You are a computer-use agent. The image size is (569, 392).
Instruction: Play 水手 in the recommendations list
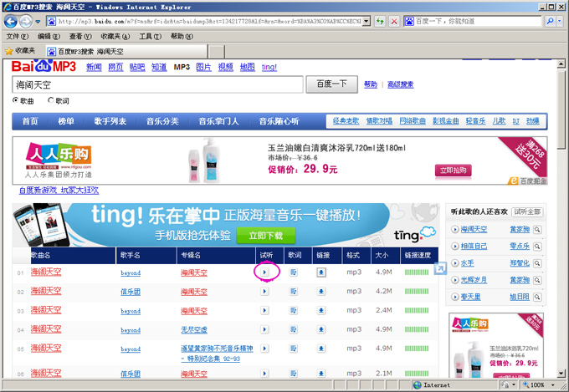coord(454,263)
